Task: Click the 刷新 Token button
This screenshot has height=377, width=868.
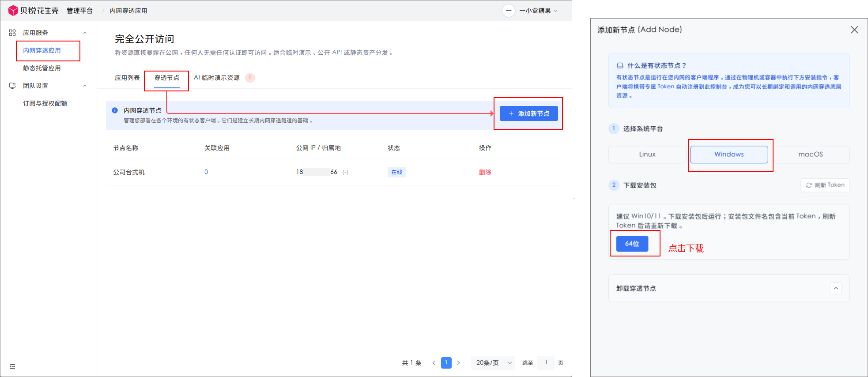Action: [825, 185]
